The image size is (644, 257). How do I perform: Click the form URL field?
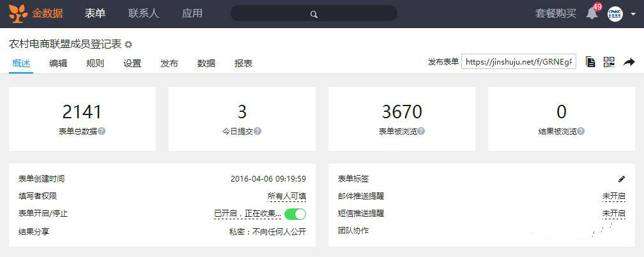pos(519,62)
